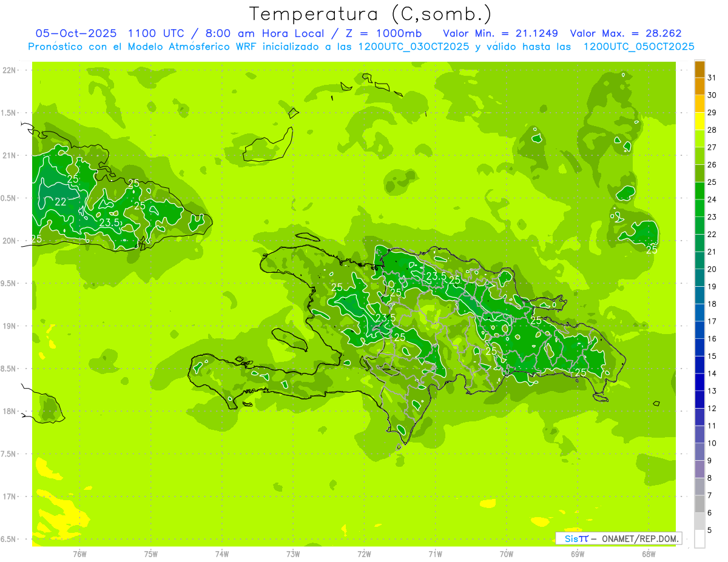Click the 72W longitude axis label
728x562 pixels.
[x=364, y=554]
